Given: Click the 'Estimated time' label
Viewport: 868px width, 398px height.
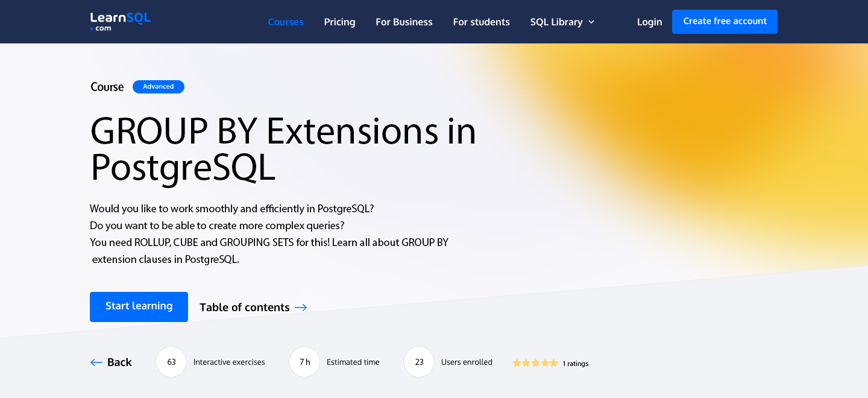Looking at the screenshot, I should point(353,362).
